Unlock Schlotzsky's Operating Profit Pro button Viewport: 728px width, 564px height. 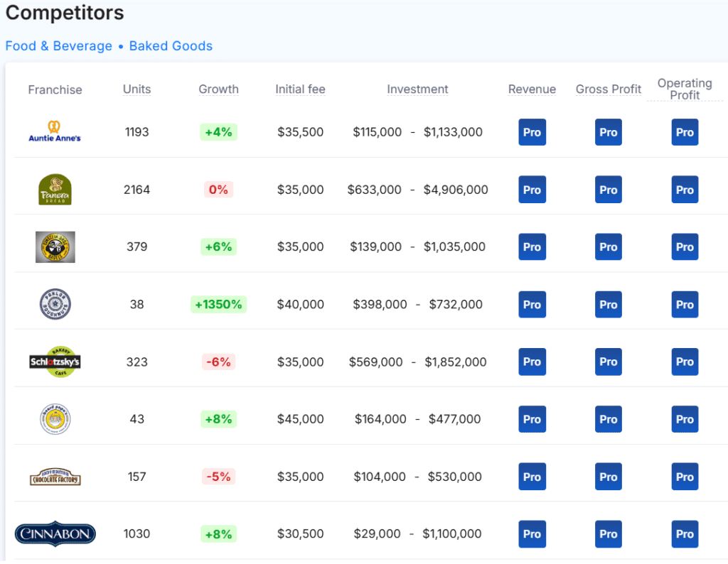coord(685,362)
